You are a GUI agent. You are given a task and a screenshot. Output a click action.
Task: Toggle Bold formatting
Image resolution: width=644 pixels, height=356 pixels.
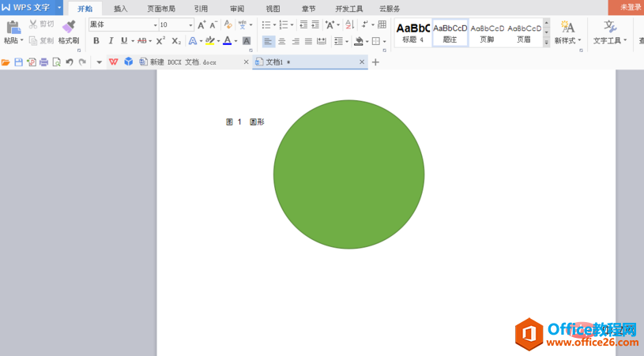click(x=96, y=41)
